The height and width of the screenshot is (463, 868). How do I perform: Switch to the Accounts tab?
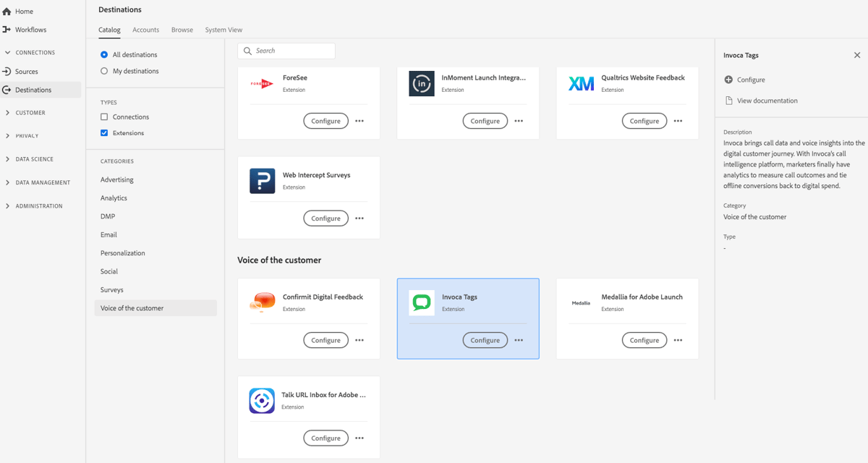point(145,30)
